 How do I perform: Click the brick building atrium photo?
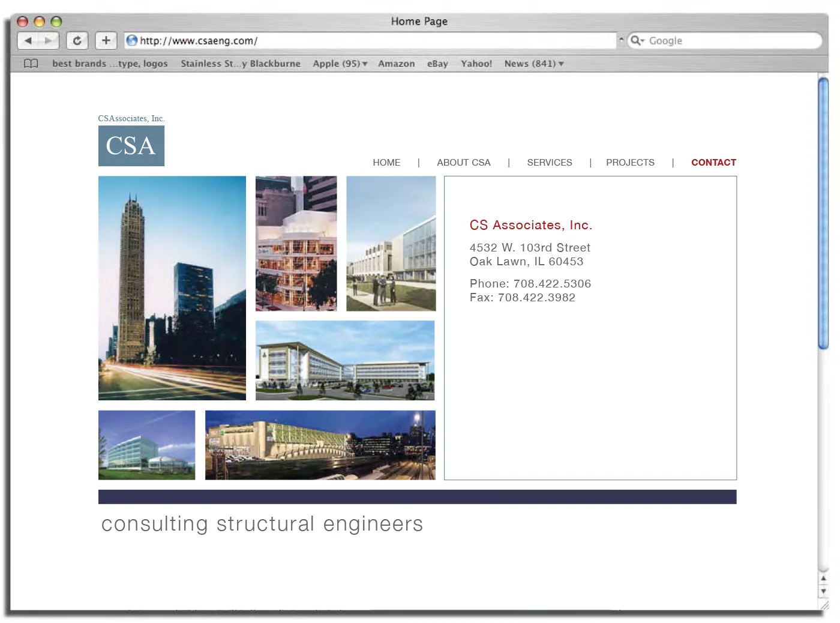[296, 244]
